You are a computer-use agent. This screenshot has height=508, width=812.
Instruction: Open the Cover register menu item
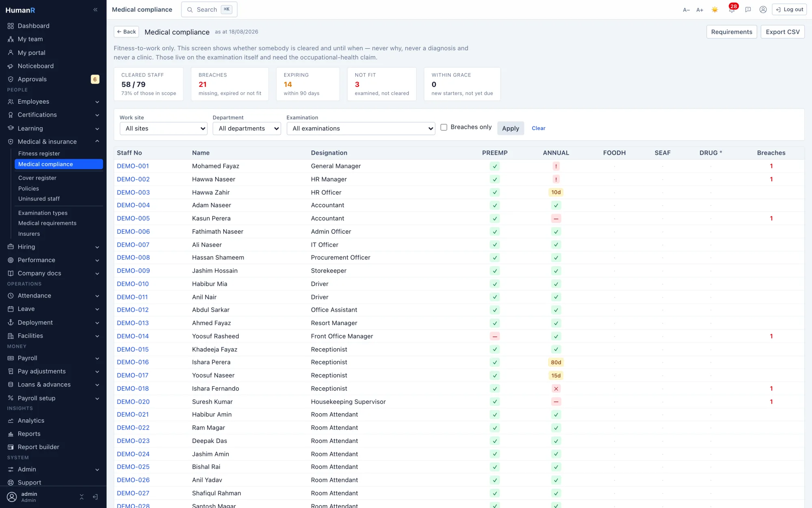point(58,178)
